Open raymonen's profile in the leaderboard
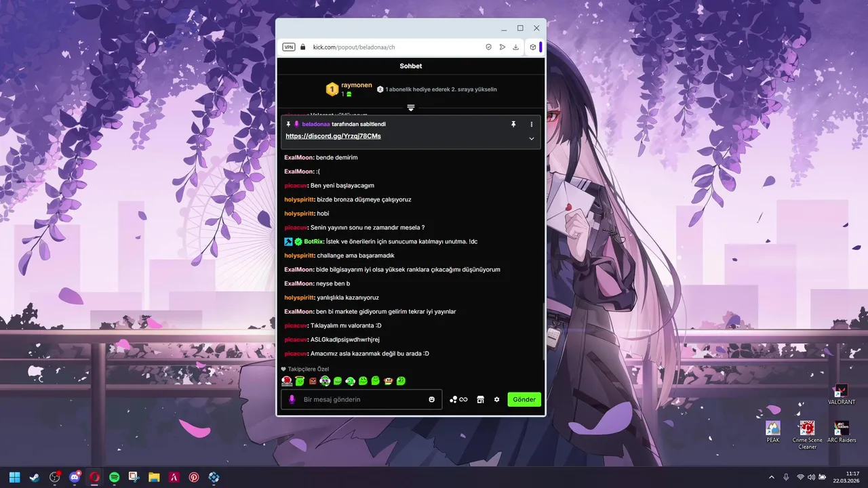Screen dimensions: 868x488 point(357,85)
